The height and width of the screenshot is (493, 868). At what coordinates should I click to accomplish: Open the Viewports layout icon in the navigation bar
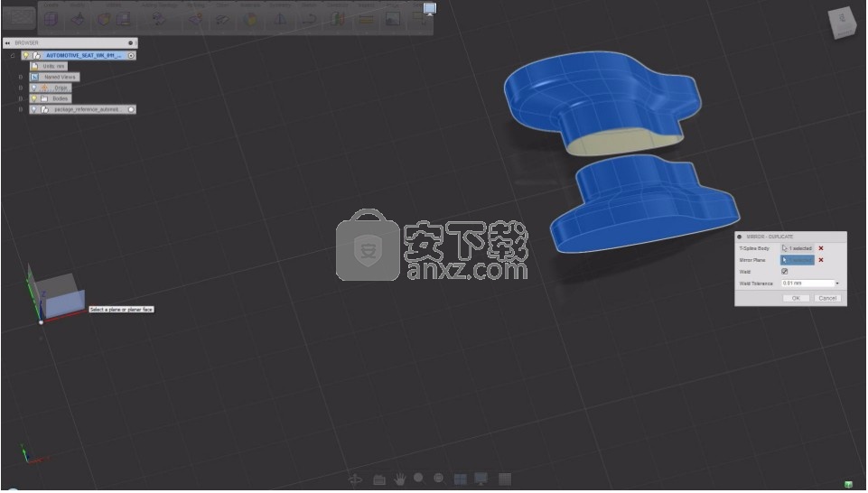[460, 479]
